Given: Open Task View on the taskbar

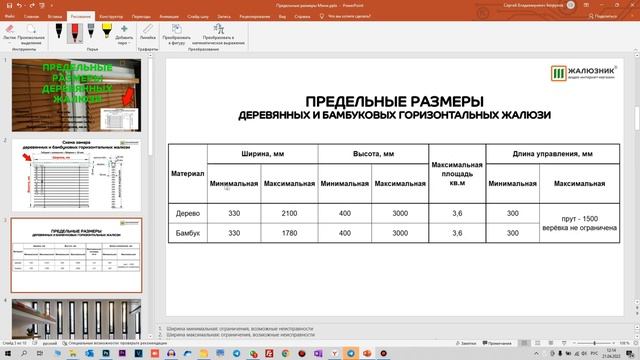Looking at the screenshot, I should 40,353.
